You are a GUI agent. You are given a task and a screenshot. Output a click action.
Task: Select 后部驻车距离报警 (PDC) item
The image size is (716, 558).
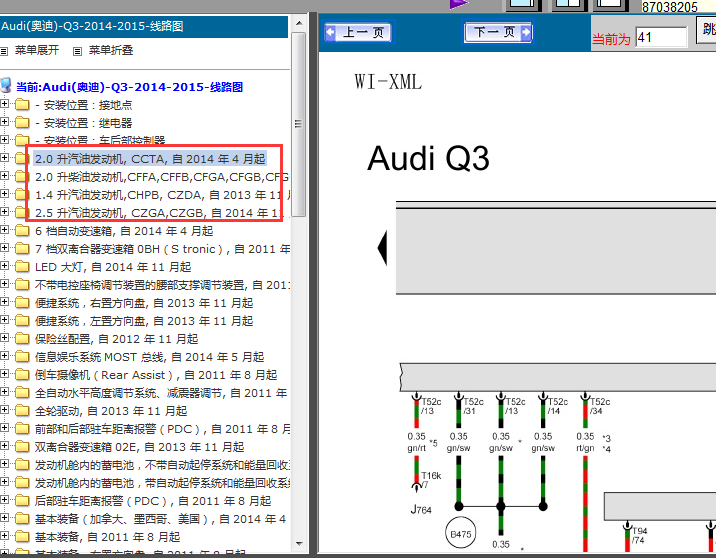(x=153, y=501)
